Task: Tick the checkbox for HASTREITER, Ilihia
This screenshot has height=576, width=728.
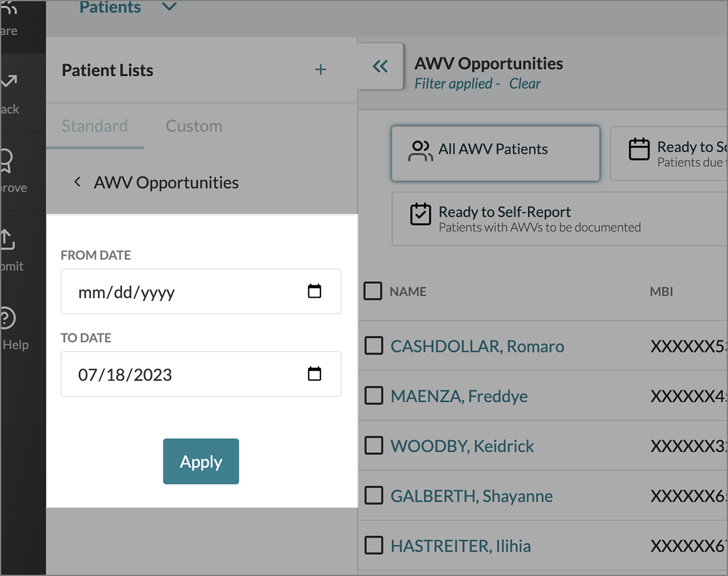Action: (x=373, y=545)
